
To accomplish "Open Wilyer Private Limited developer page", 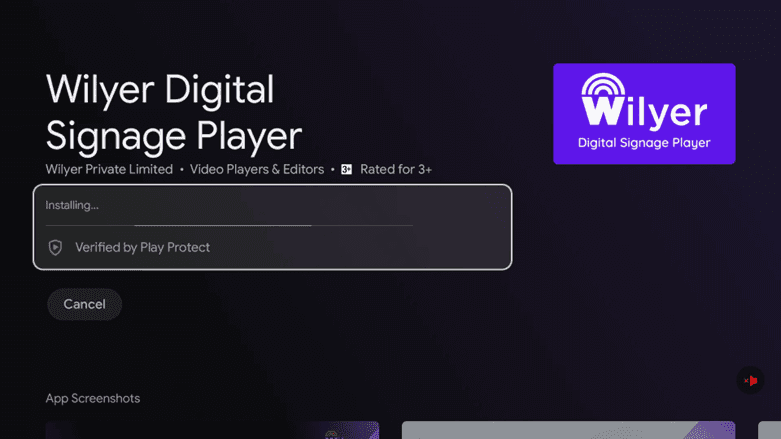I will click(x=109, y=169).
